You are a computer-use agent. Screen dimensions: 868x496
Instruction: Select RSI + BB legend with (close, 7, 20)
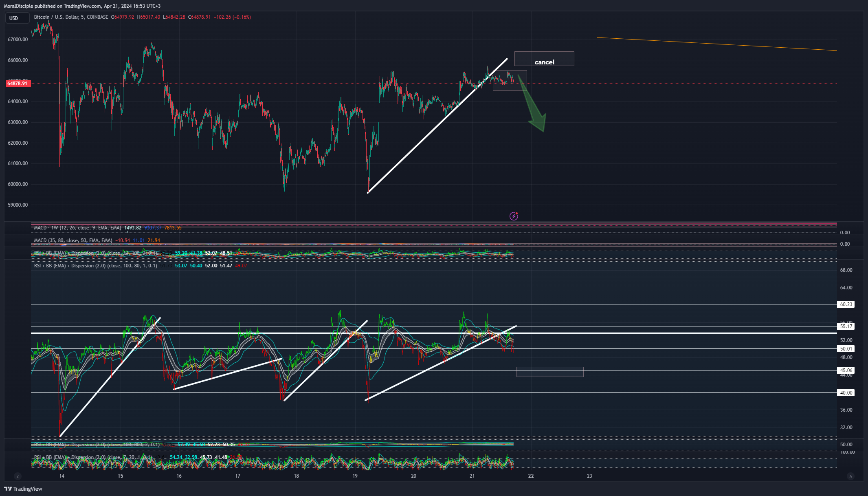tap(93, 457)
